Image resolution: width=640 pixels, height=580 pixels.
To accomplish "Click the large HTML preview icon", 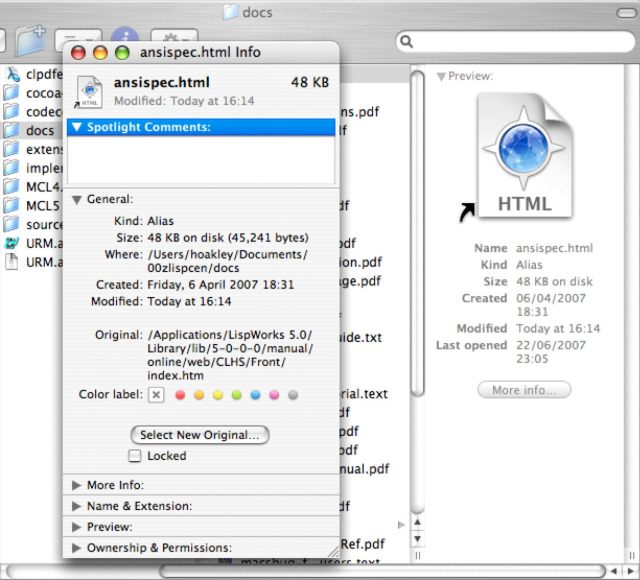I will (526, 156).
